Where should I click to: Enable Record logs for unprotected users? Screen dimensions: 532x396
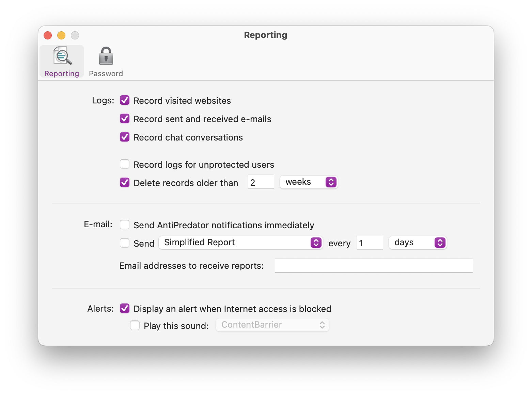[x=125, y=164]
